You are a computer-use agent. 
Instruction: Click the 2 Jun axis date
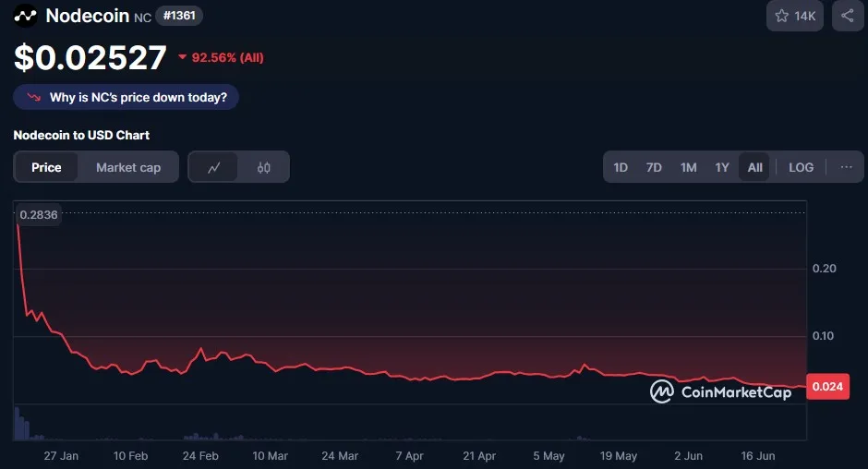[688, 456]
